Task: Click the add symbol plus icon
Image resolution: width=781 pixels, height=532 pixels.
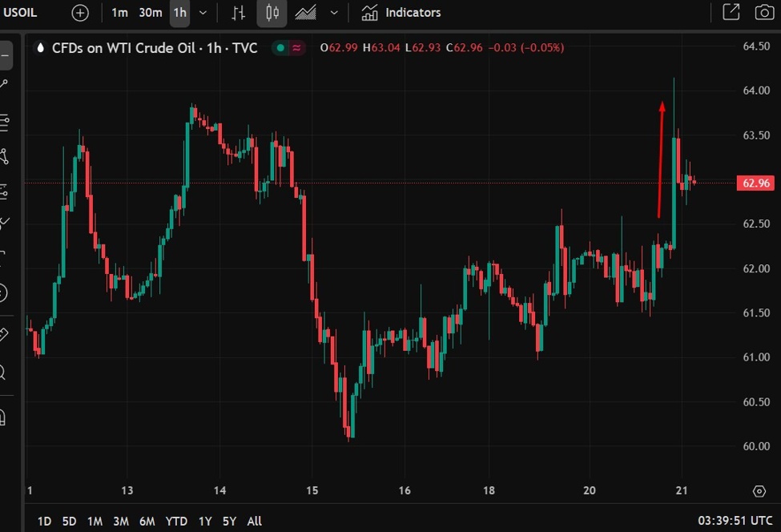Action: point(80,13)
